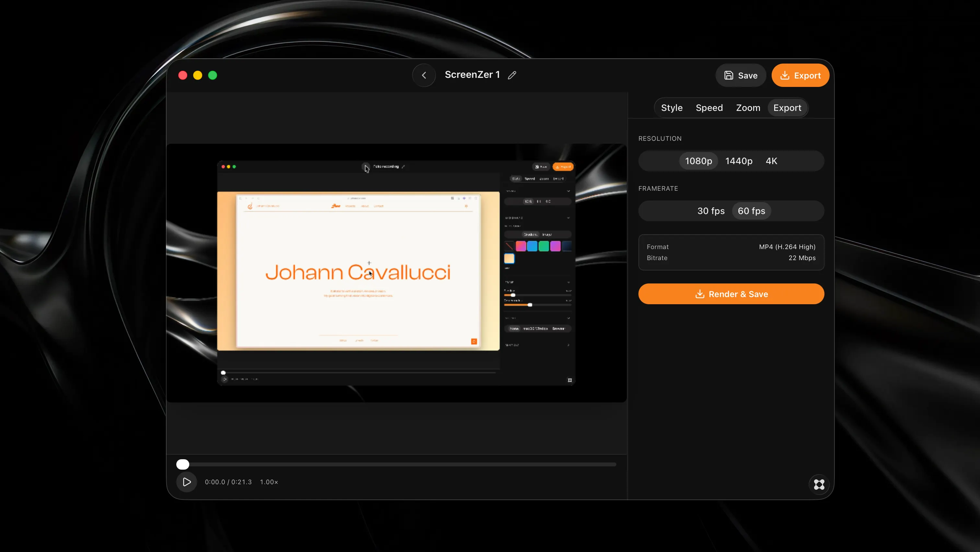Set framerate to 60 fps

(751, 211)
